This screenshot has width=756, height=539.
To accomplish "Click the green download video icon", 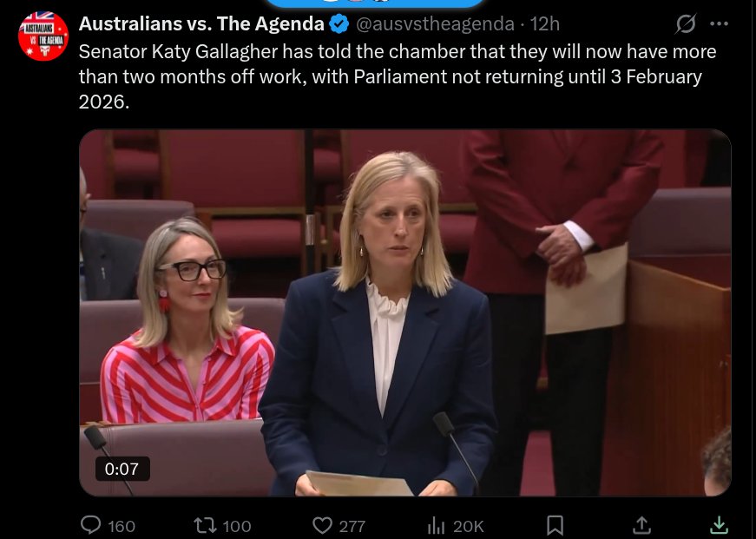I will coord(719,525).
